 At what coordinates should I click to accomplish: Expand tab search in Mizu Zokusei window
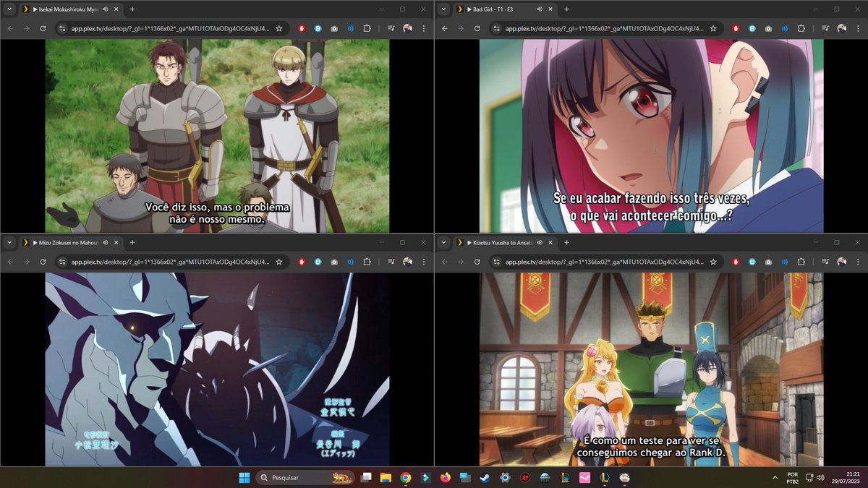9,243
